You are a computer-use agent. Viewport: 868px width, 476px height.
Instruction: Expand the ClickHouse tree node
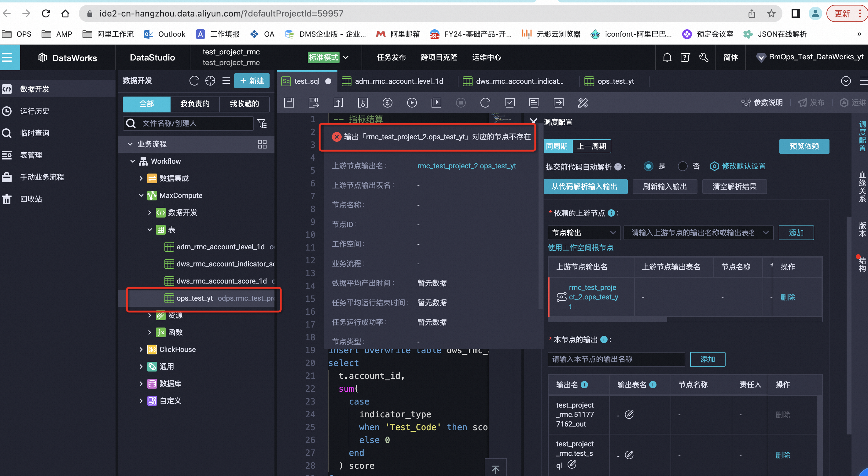[141, 350]
